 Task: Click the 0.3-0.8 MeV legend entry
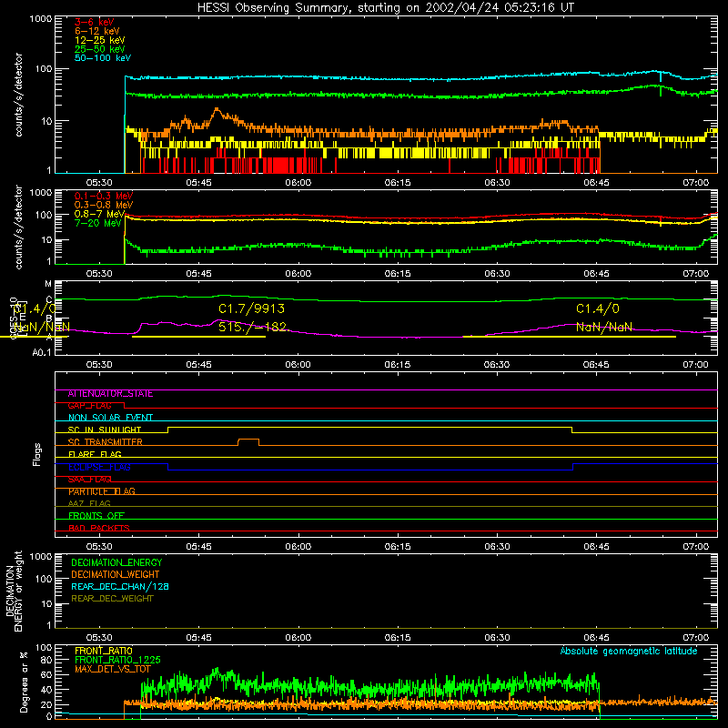point(104,205)
